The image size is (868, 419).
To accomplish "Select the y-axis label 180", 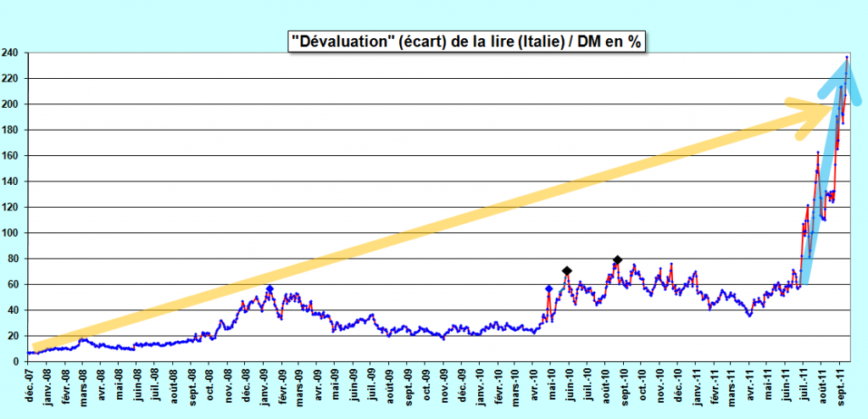I will [x=9, y=131].
